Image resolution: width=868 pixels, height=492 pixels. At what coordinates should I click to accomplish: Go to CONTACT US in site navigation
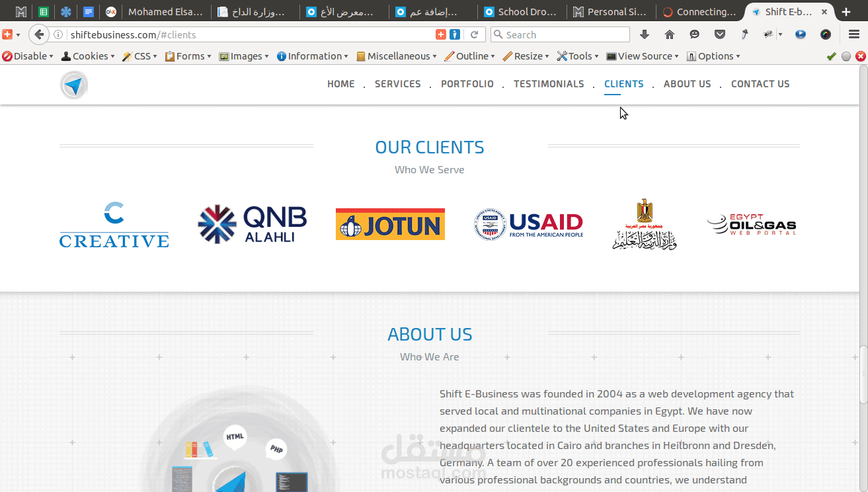click(760, 84)
